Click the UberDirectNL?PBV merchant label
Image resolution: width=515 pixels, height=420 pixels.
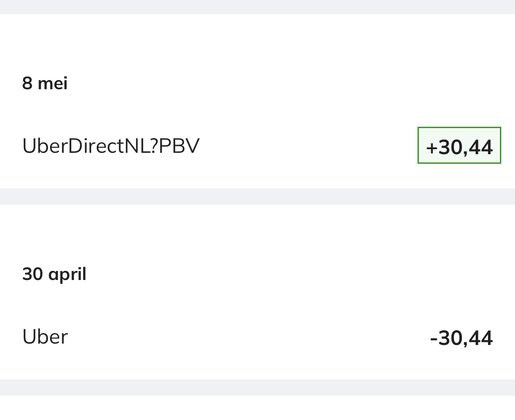click(111, 145)
